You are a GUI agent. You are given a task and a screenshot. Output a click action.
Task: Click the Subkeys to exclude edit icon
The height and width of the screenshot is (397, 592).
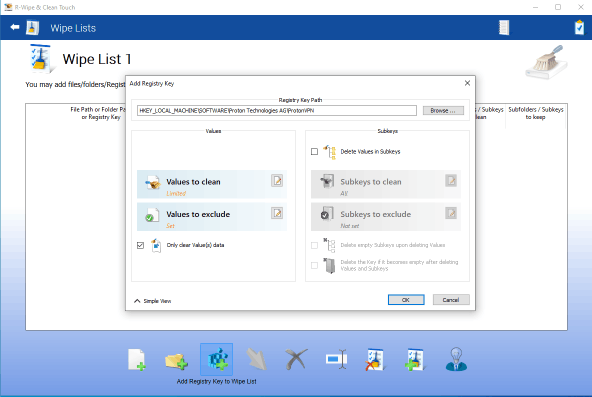[451, 213]
